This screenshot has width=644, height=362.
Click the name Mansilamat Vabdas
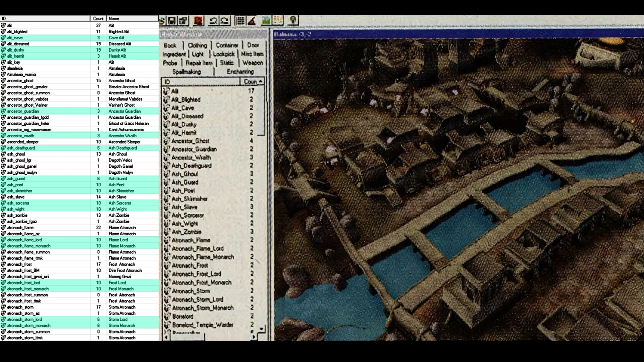[x=125, y=99]
